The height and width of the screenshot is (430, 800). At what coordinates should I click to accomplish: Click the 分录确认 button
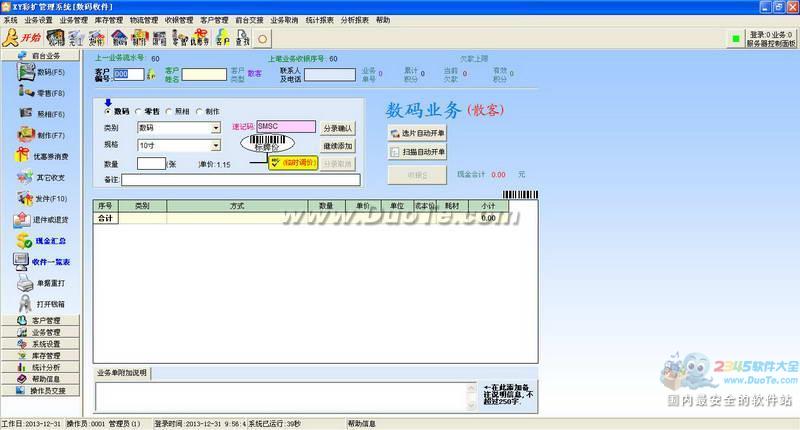(x=338, y=129)
